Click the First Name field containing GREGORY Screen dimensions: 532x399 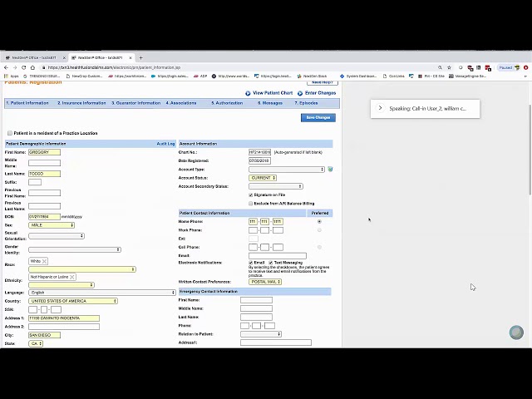click(44, 152)
